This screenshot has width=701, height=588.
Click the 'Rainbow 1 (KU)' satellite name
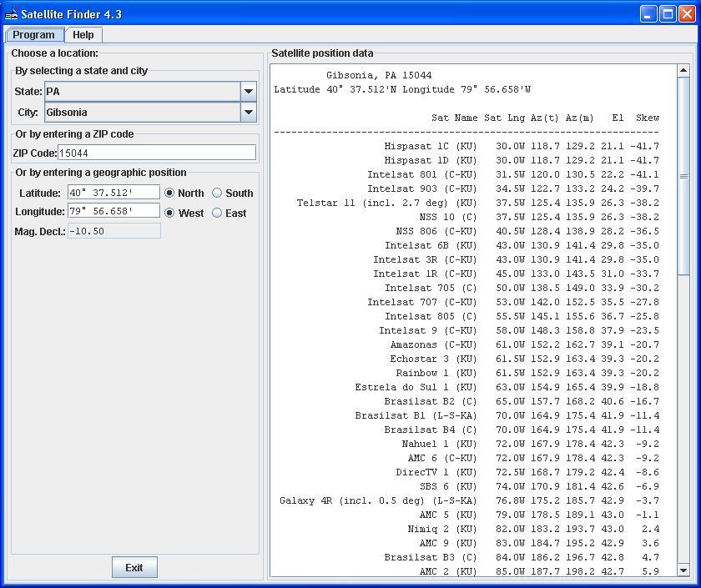436,373
